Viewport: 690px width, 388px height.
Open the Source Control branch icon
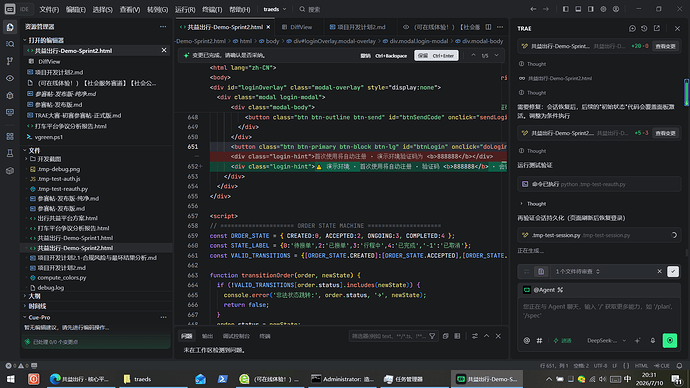coord(10,61)
